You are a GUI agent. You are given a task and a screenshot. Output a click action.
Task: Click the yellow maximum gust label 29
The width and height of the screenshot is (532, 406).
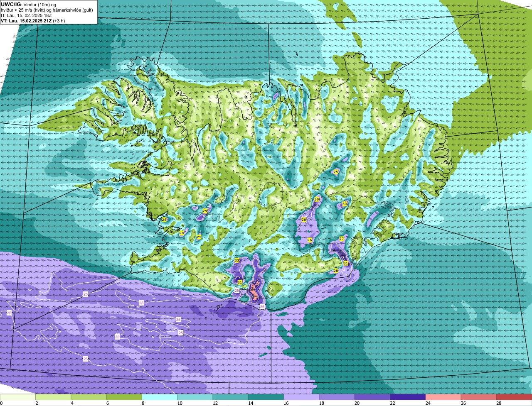click(x=205, y=211)
